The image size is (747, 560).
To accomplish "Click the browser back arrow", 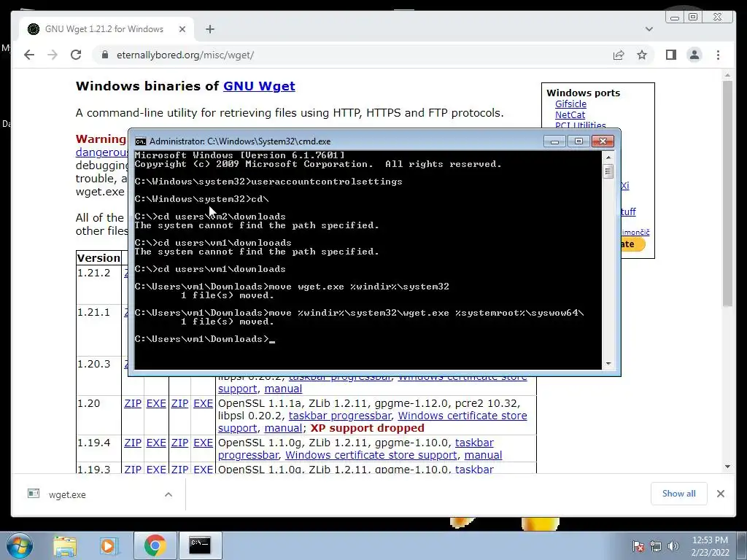I will 29,55.
